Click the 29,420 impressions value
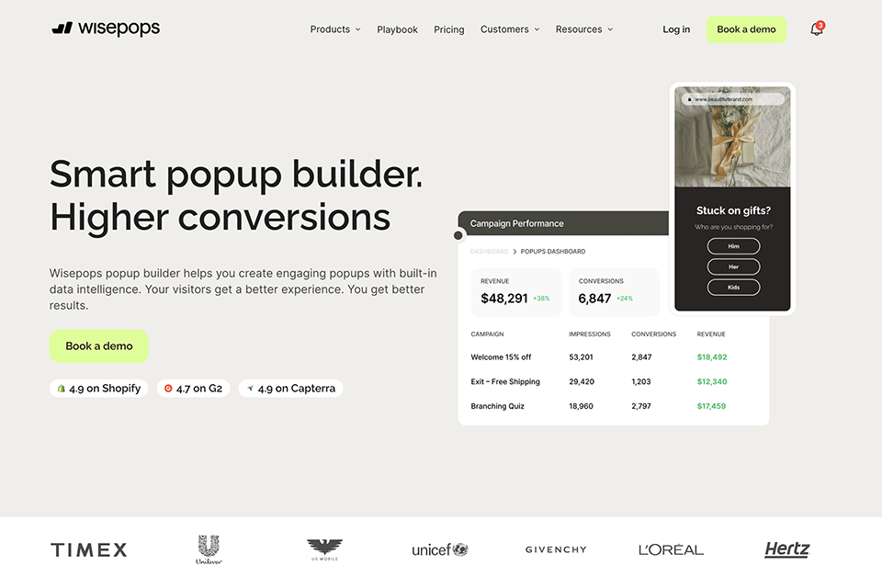This screenshot has height=588, width=882. pos(582,381)
